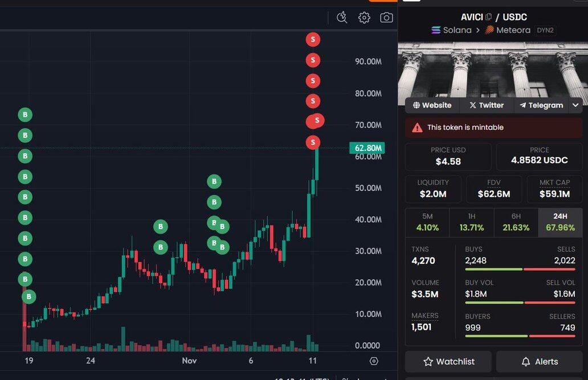Screen dimensions: 588x380
Task: Open chart settings gear
Action: 364,18
